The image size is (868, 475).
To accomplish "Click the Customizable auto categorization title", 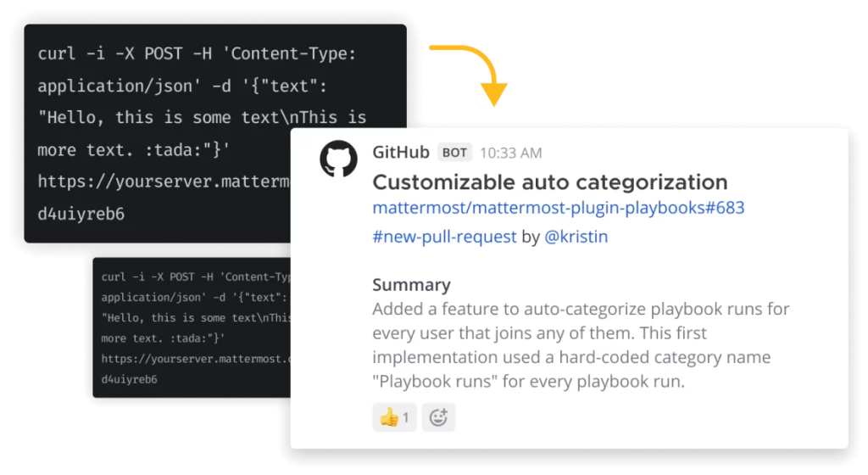I will [x=549, y=182].
